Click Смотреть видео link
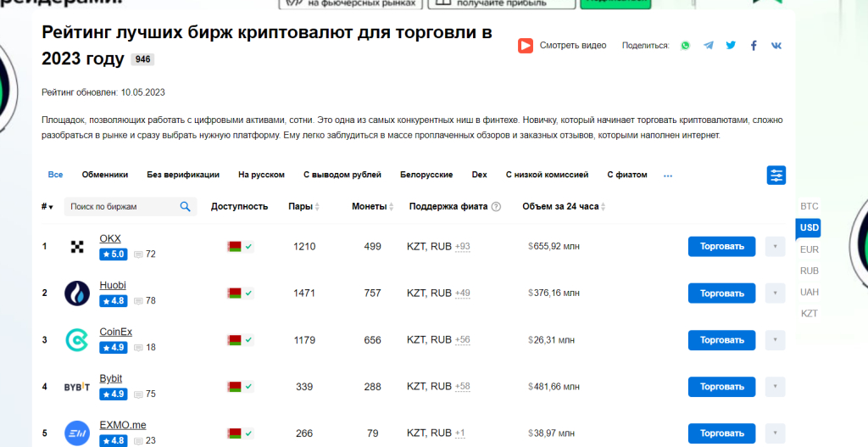Viewport: 868px width, 447px height. [x=573, y=46]
